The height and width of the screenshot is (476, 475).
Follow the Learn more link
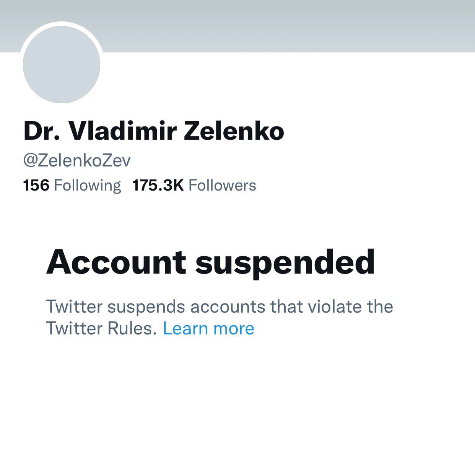208,328
